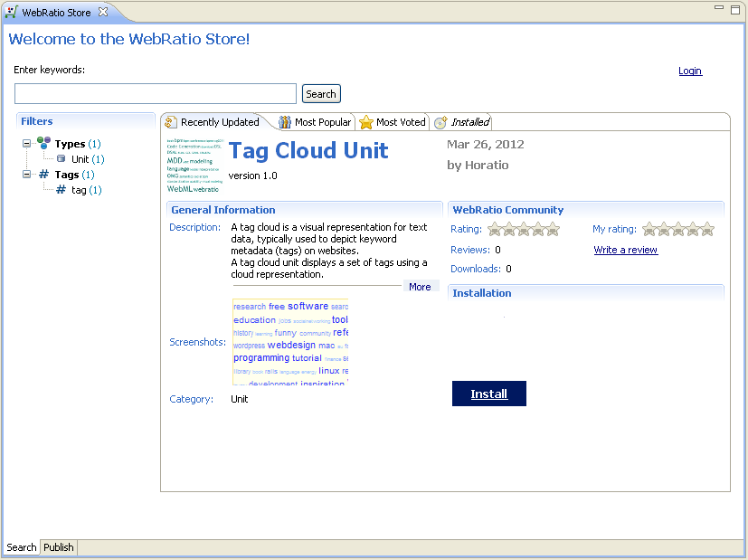This screenshot has width=748, height=560.
Task: Click the Install button
Action: (489, 394)
